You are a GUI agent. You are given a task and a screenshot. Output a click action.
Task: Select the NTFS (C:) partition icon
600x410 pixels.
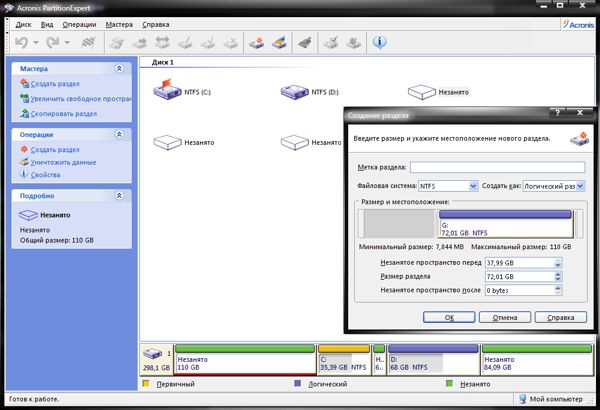(x=167, y=90)
